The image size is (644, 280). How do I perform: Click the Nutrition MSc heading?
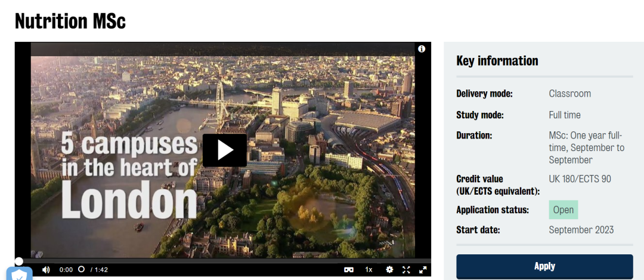click(x=70, y=21)
